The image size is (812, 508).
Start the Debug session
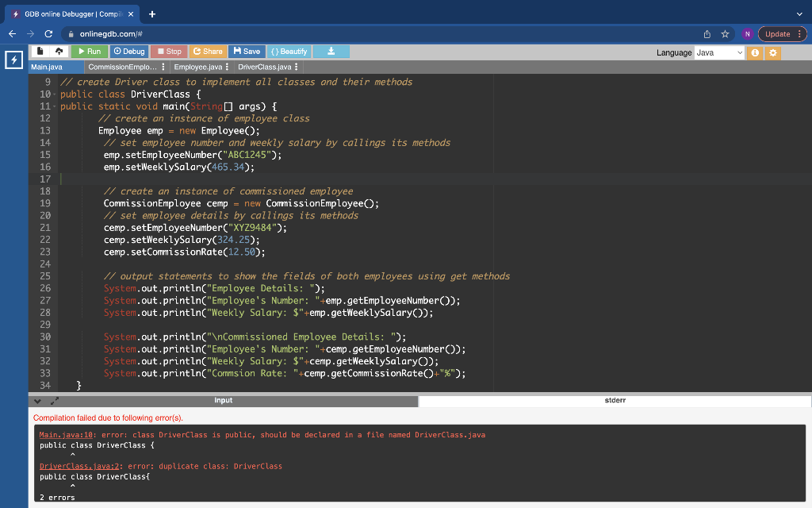coord(129,52)
